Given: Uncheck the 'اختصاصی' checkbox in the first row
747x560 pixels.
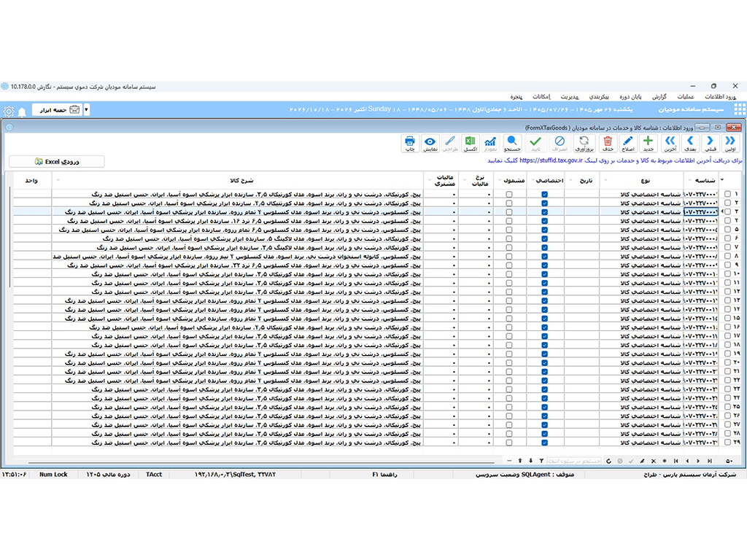Looking at the screenshot, I should coord(544,194).
